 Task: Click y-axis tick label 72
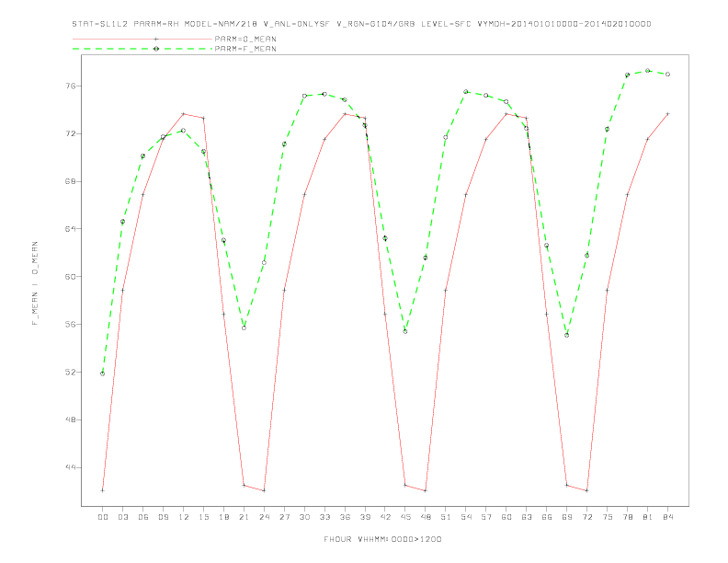point(70,133)
